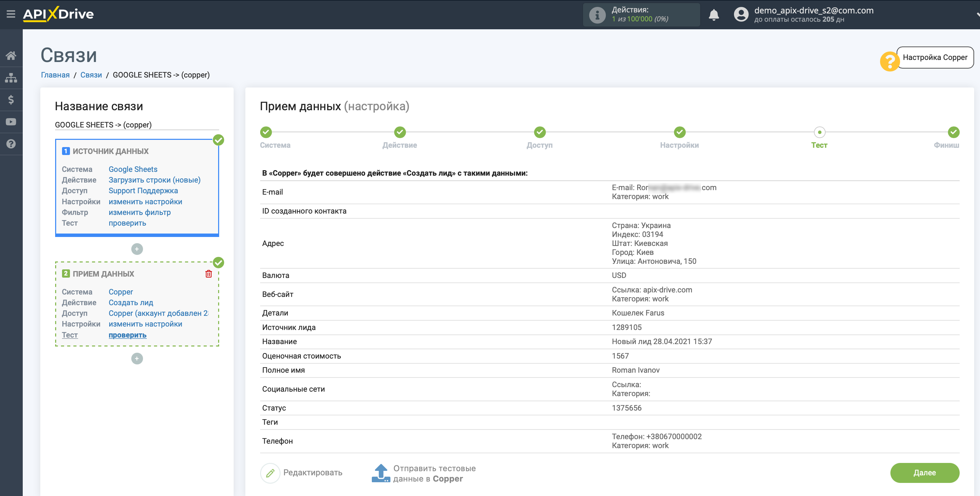This screenshot has width=980, height=496.
Task: Open notifications bell
Action: point(714,15)
